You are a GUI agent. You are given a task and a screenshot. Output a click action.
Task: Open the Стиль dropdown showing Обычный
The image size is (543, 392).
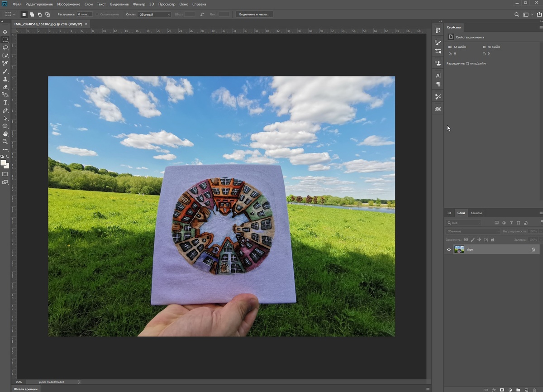(154, 14)
